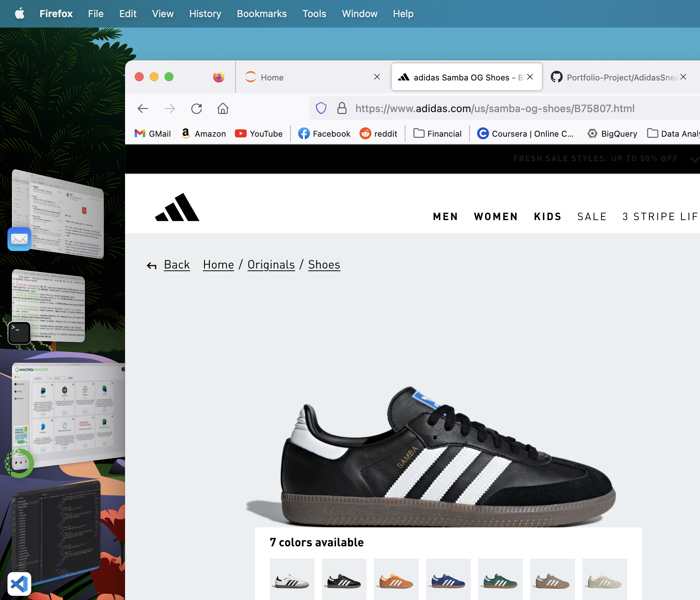Open the Terminal app icon
700x600 pixels.
[x=19, y=333]
